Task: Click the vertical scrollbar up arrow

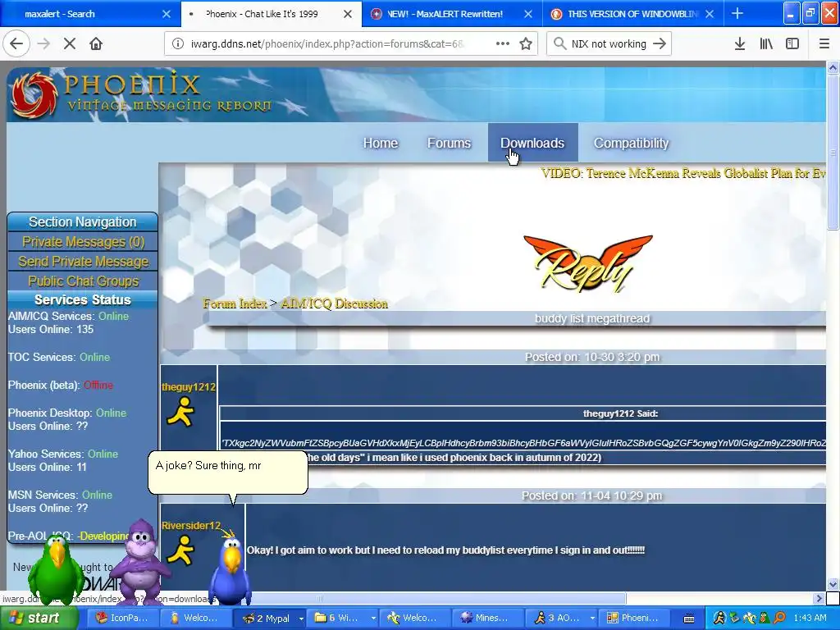Action: [x=833, y=67]
